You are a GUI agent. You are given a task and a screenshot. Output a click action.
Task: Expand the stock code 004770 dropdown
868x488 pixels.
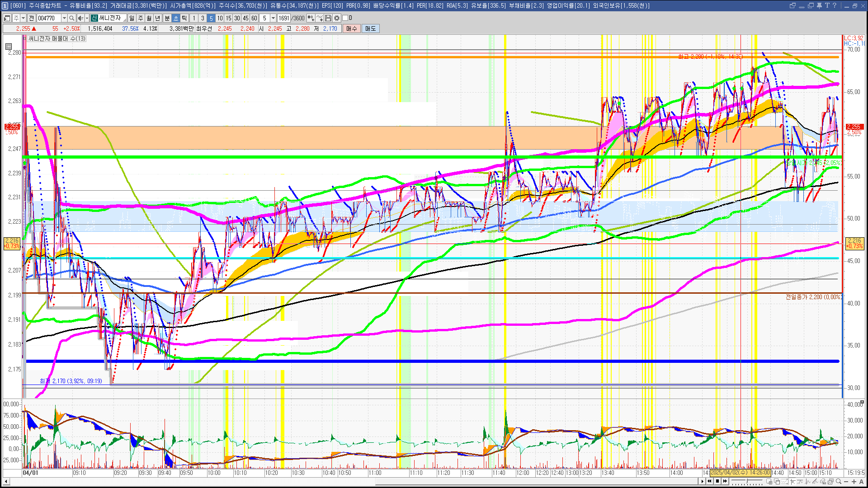coord(64,18)
